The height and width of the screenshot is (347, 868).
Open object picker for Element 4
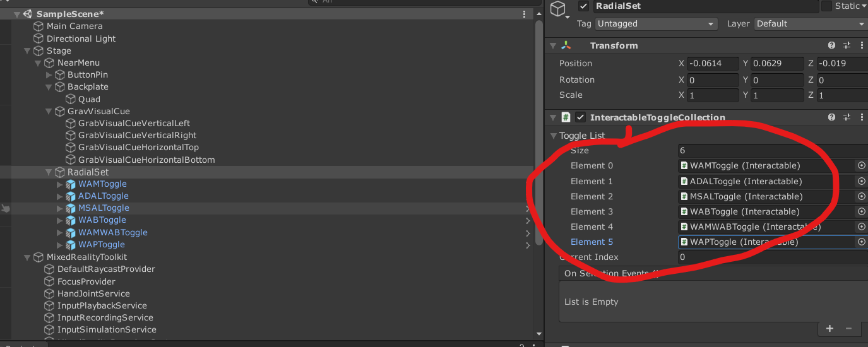861,226
